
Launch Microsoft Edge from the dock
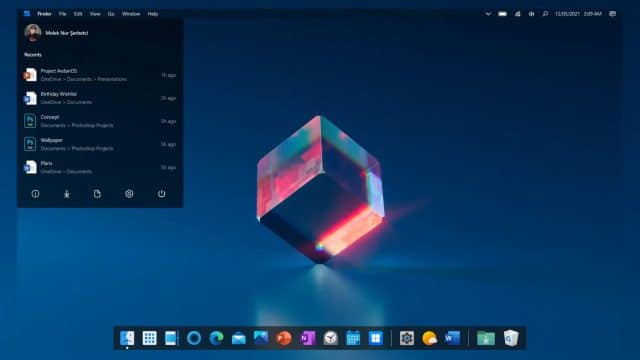pos(216,338)
